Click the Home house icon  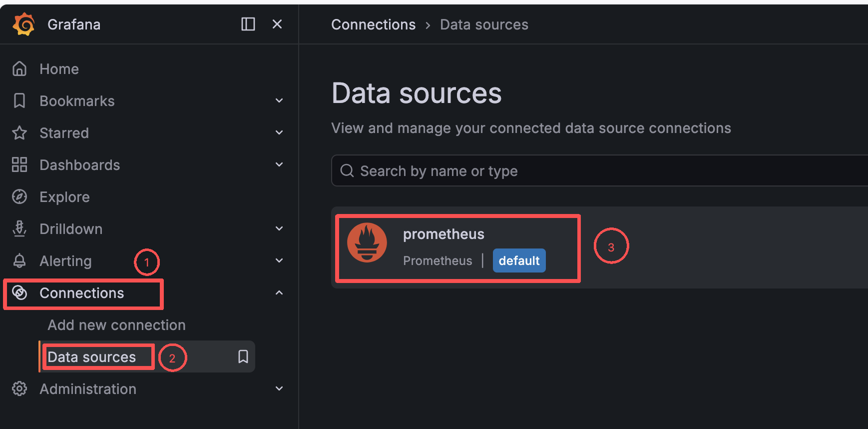pos(19,68)
